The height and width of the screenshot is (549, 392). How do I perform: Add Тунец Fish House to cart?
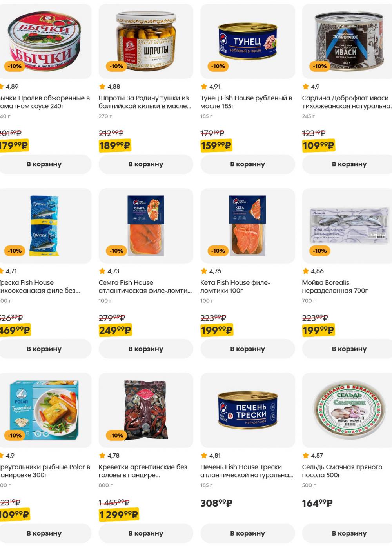[247, 164]
